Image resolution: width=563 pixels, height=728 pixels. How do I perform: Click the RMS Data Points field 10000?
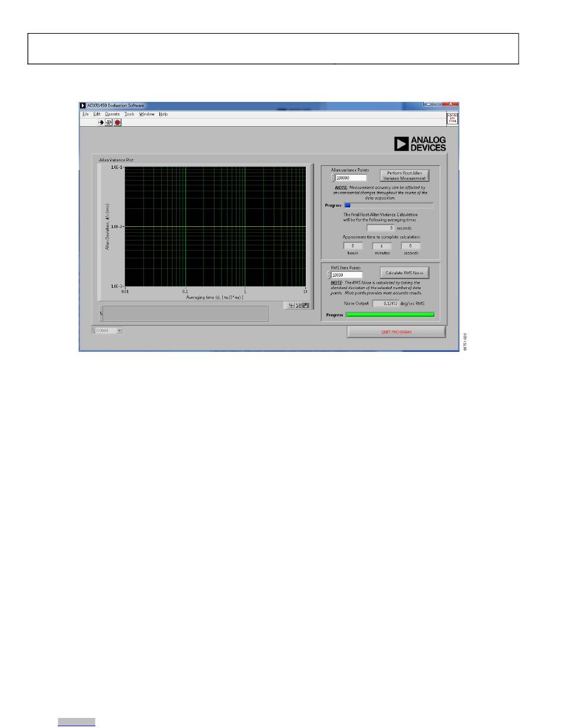(x=347, y=275)
